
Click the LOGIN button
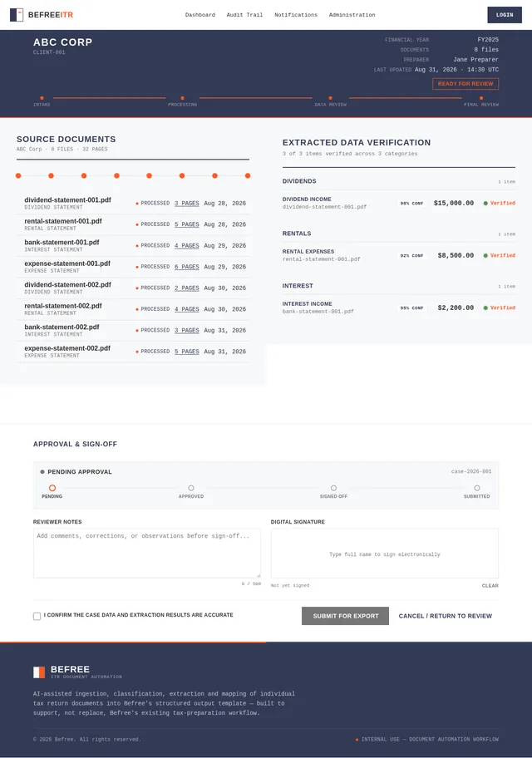[505, 15]
